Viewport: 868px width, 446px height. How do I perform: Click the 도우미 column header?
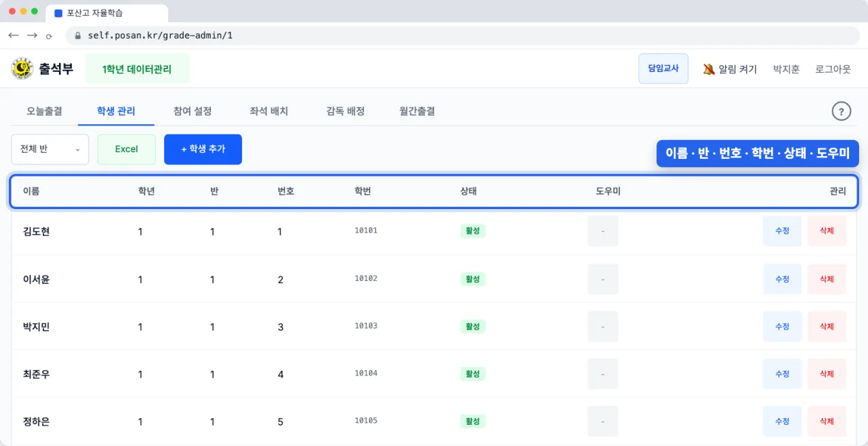click(x=608, y=191)
